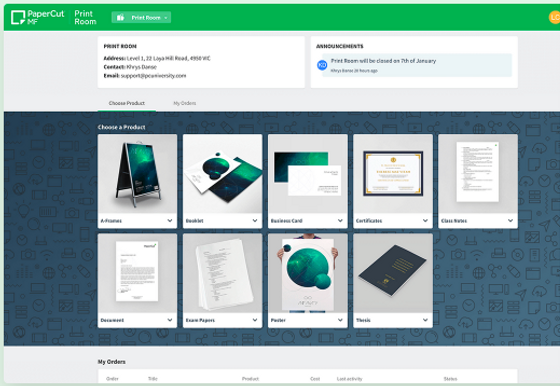Click the Document label text

(112, 320)
